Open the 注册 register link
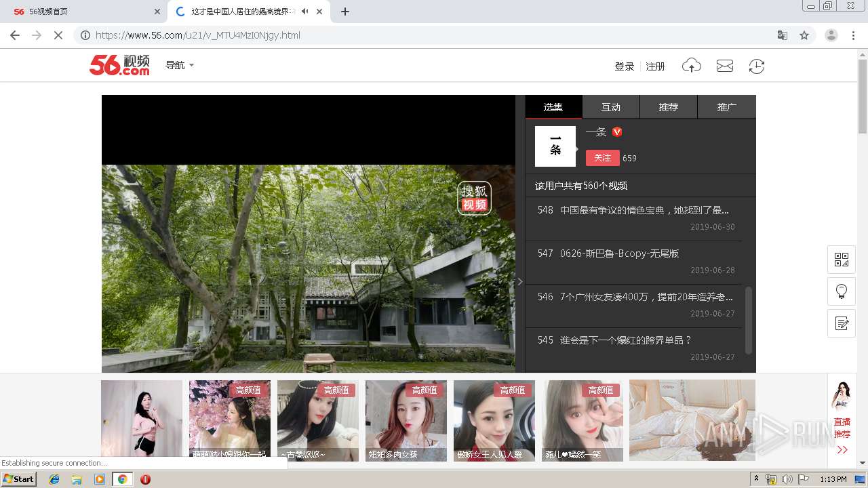Viewport: 868px width, 488px height. [x=655, y=66]
